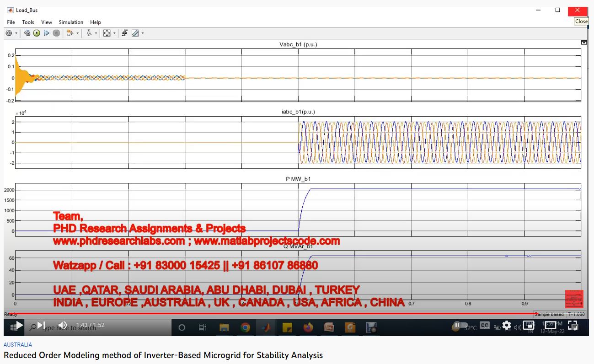Maximize the Load_Bus scope window
This screenshot has height=364, width=594.
[557, 10]
